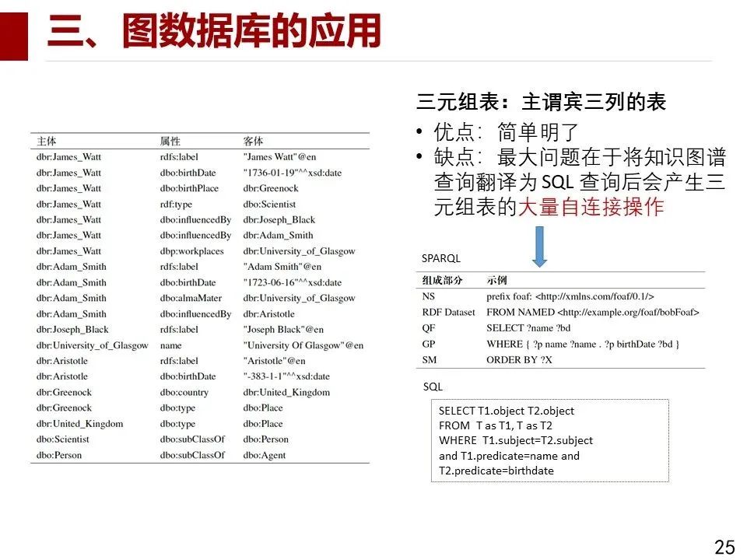The height and width of the screenshot is (560, 747).
Task: Select the 主体 column header
Action: click(x=43, y=142)
